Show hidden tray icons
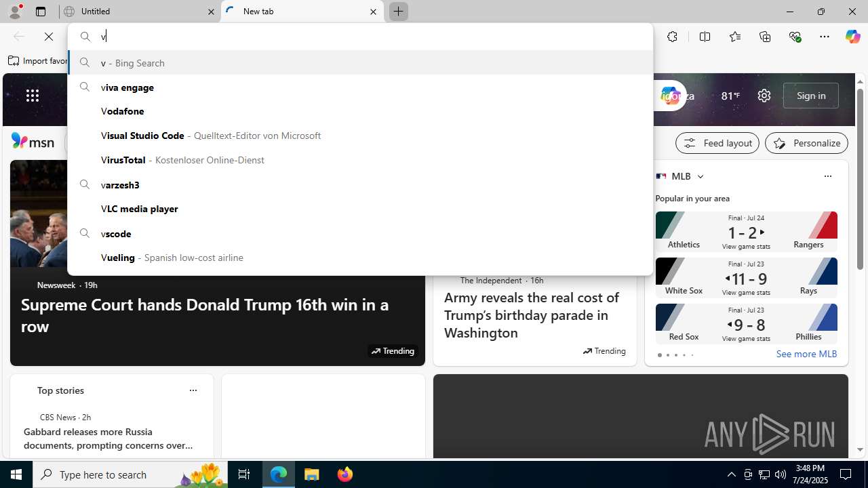 (731, 474)
